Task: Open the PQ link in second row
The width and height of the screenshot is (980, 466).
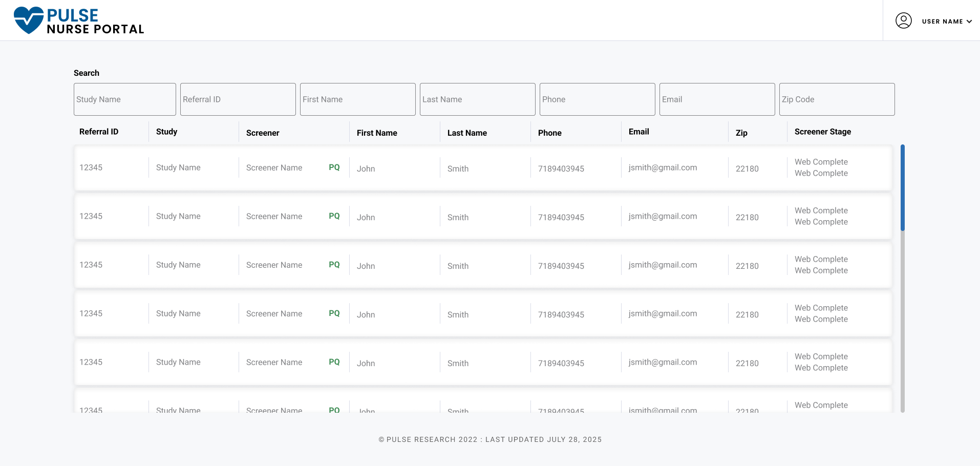Action: tap(334, 216)
